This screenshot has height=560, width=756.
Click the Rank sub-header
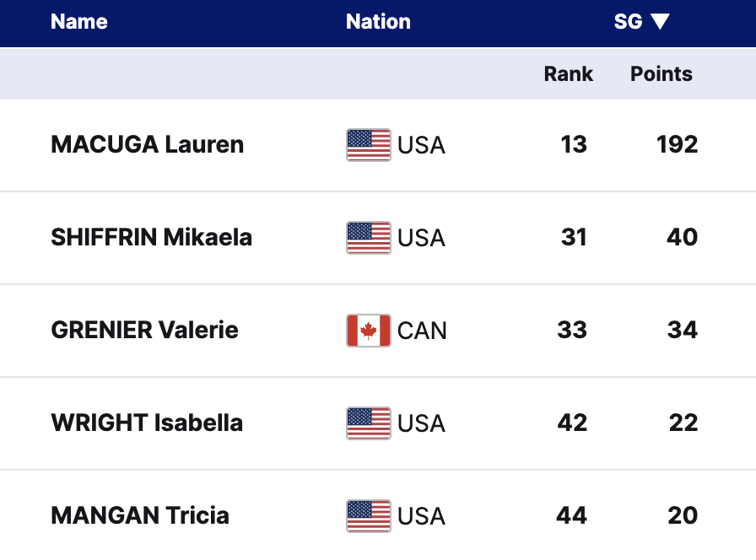click(x=568, y=74)
